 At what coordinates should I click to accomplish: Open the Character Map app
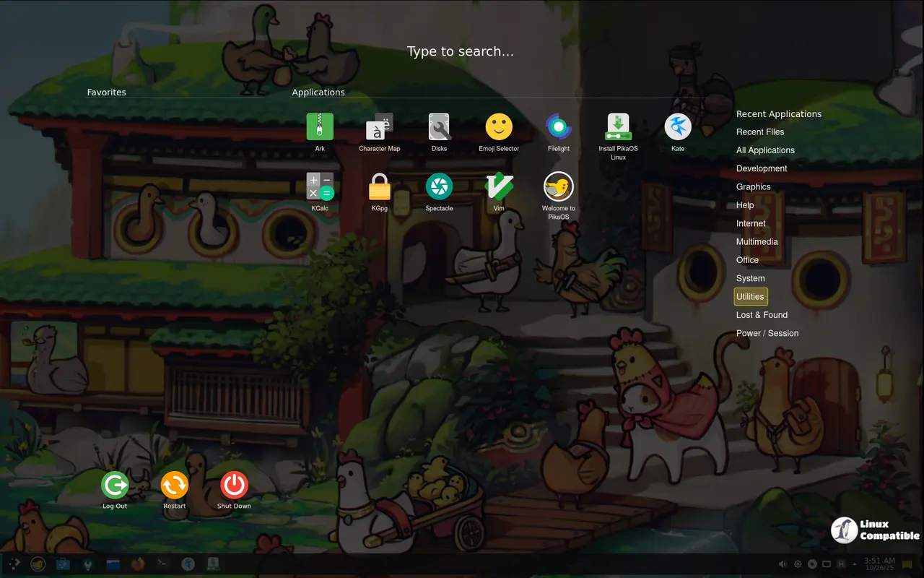pyautogui.click(x=379, y=127)
